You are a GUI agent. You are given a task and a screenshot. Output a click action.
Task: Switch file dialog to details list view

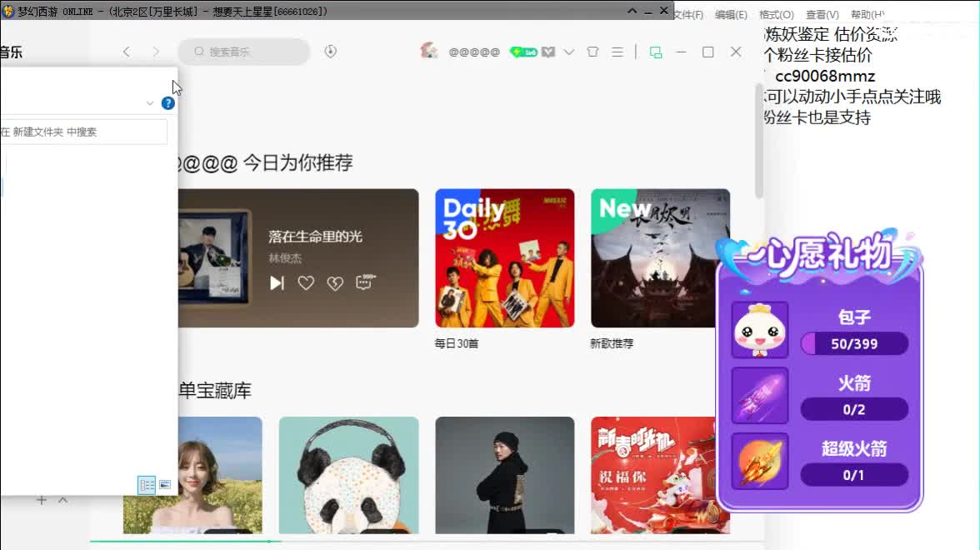point(147,485)
